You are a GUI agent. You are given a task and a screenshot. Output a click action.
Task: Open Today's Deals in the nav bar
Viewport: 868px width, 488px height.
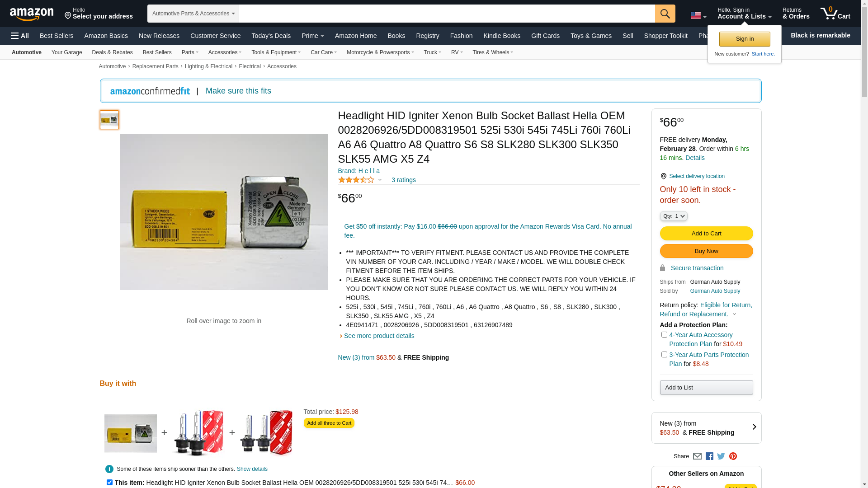point(271,36)
